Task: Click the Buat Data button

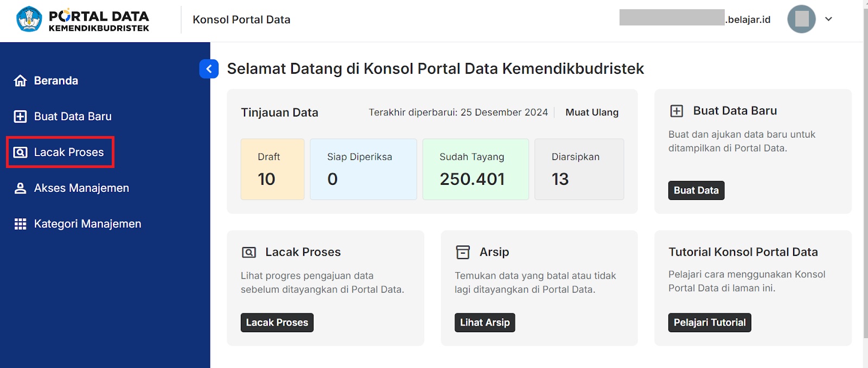Action: 696,190
